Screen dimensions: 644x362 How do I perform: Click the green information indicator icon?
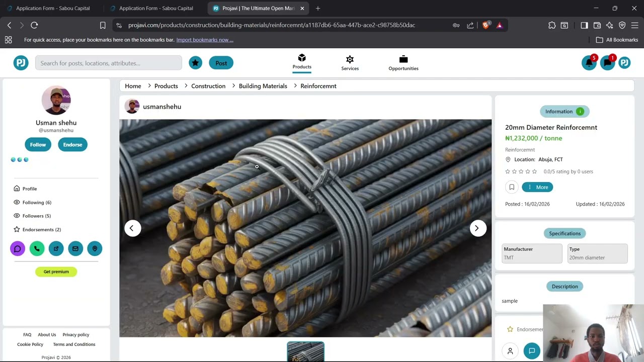click(580, 112)
